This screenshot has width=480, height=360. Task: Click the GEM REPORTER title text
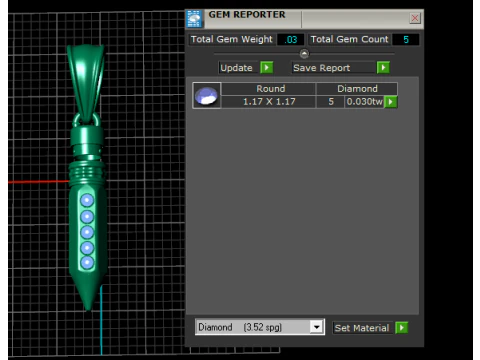click(247, 15)
